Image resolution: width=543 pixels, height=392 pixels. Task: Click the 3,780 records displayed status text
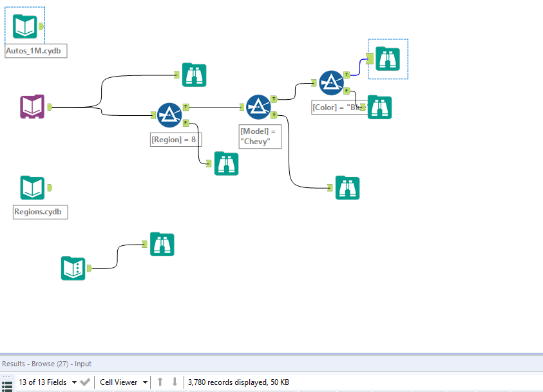tap(238, 382)
